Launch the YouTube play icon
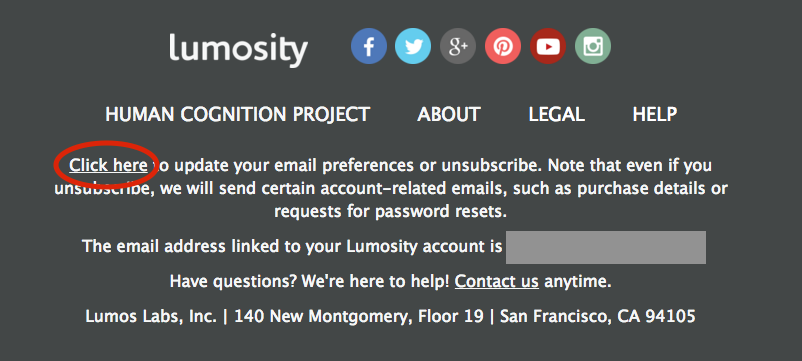The width and height of the screenshot is (802, 361). pos(548,46)
